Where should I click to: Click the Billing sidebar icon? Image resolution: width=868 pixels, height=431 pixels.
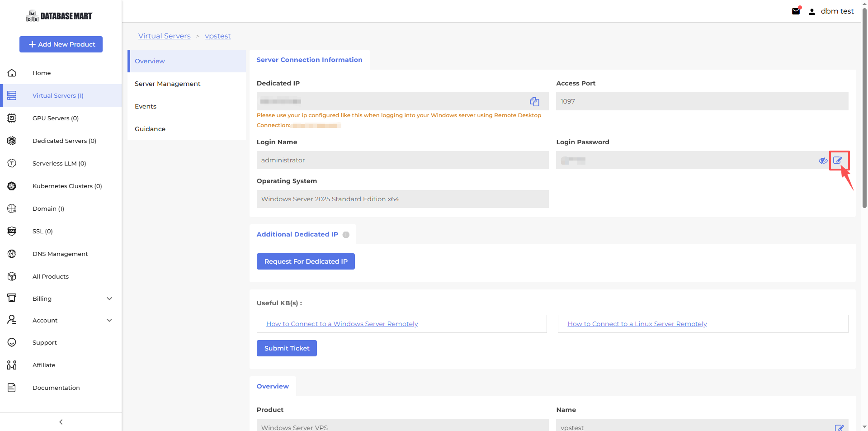coord(12,298)
